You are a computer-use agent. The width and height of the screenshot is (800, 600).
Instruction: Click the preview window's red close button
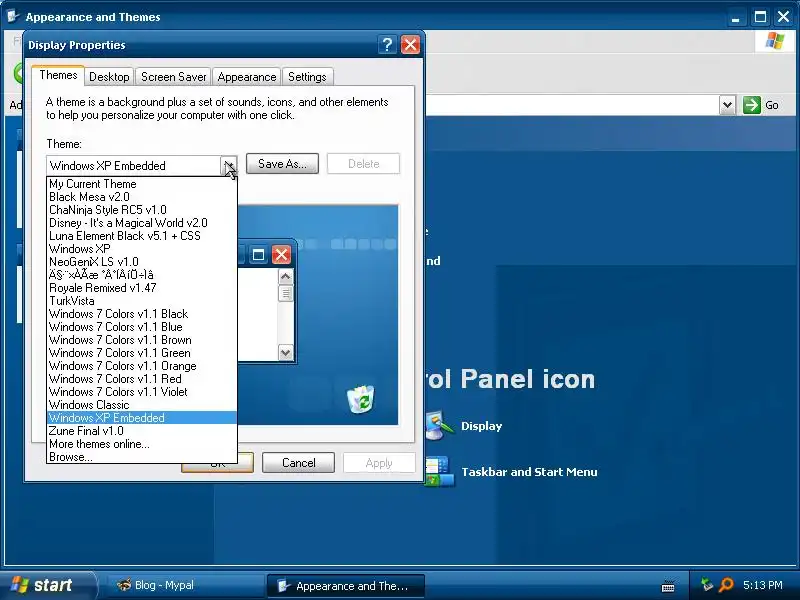tap(281, 254)
